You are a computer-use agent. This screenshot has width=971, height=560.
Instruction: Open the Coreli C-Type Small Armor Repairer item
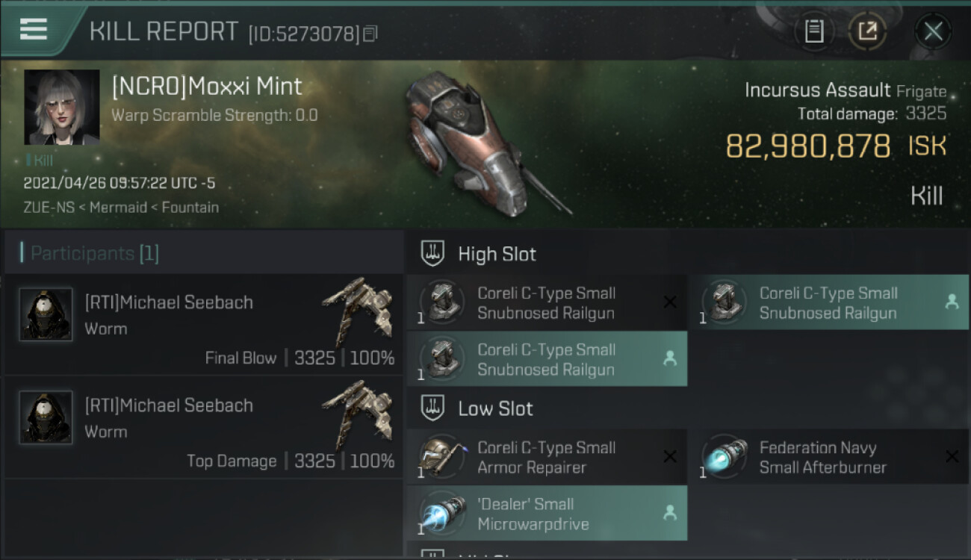click(x=546, y=457)
